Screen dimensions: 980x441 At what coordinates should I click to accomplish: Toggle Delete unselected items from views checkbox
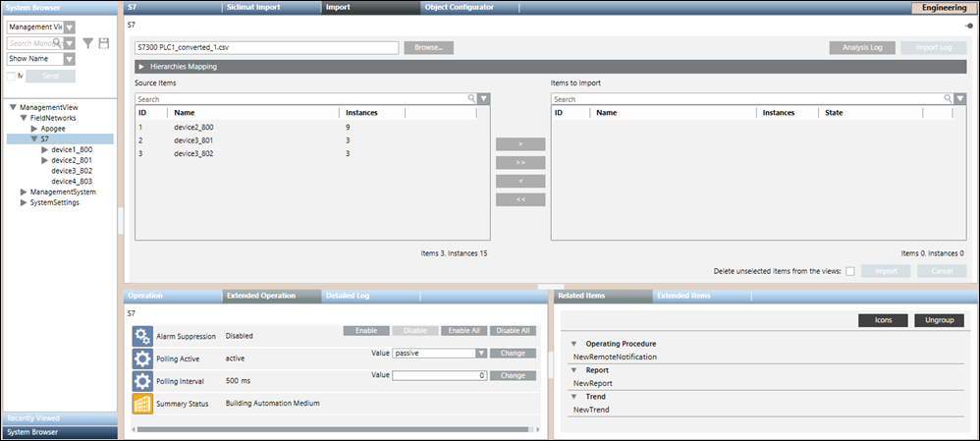[850, 271]
